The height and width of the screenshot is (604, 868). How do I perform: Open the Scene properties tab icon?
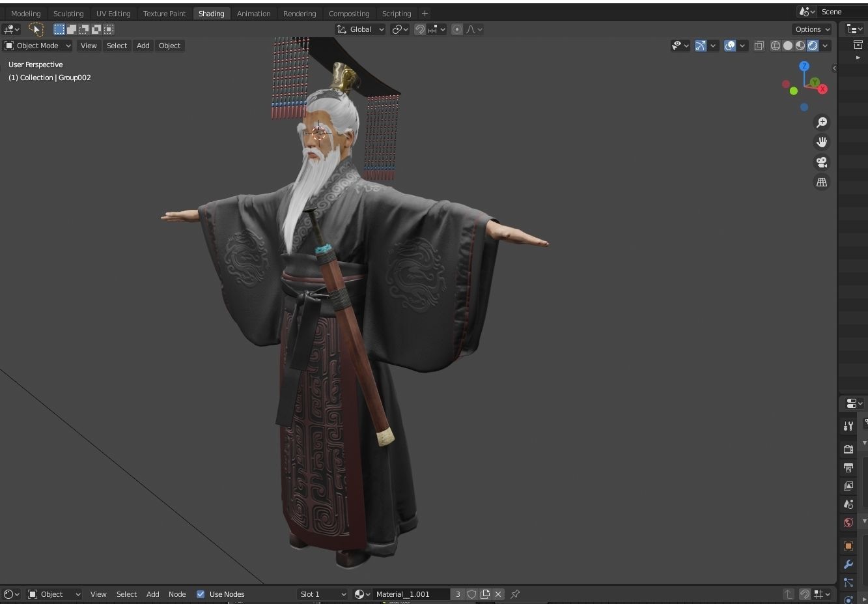848,504
